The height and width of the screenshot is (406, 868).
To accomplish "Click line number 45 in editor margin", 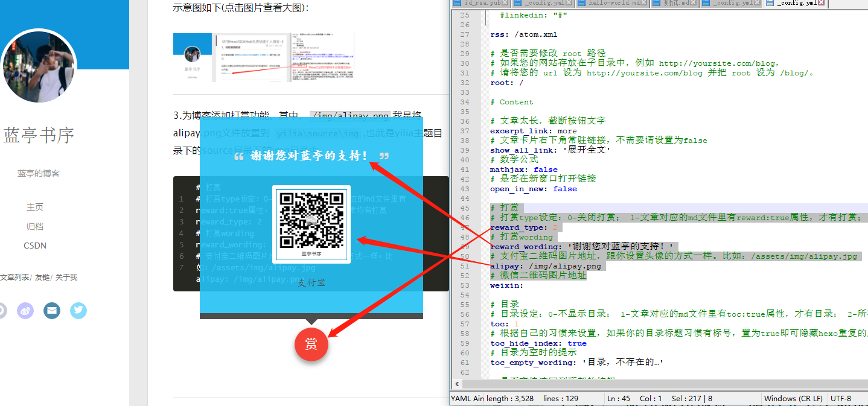I will (464, 208).
